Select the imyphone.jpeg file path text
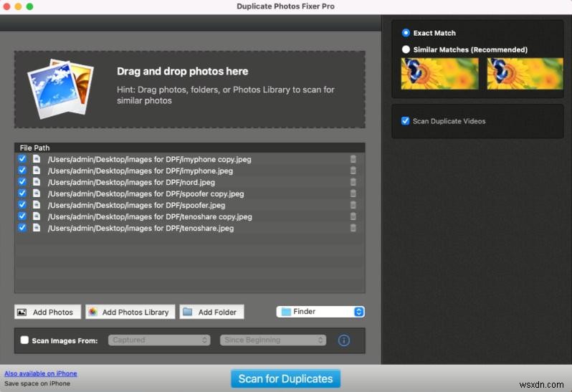 point(140,171)
